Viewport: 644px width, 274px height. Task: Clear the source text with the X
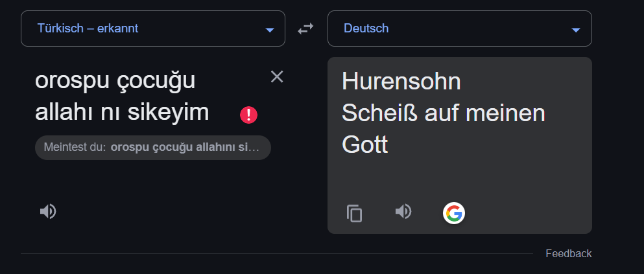pos(277,77)
